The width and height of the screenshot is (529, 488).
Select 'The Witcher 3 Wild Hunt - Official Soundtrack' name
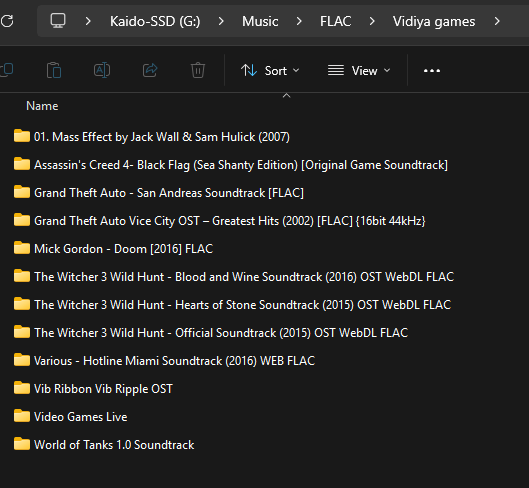click(x=221, y=333)
